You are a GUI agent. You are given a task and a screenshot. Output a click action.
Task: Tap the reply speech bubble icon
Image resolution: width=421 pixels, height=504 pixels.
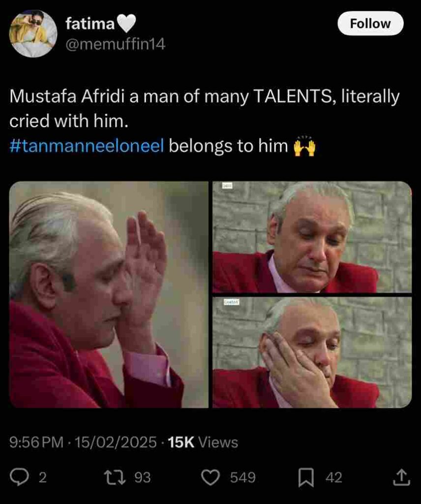point(19,477)
